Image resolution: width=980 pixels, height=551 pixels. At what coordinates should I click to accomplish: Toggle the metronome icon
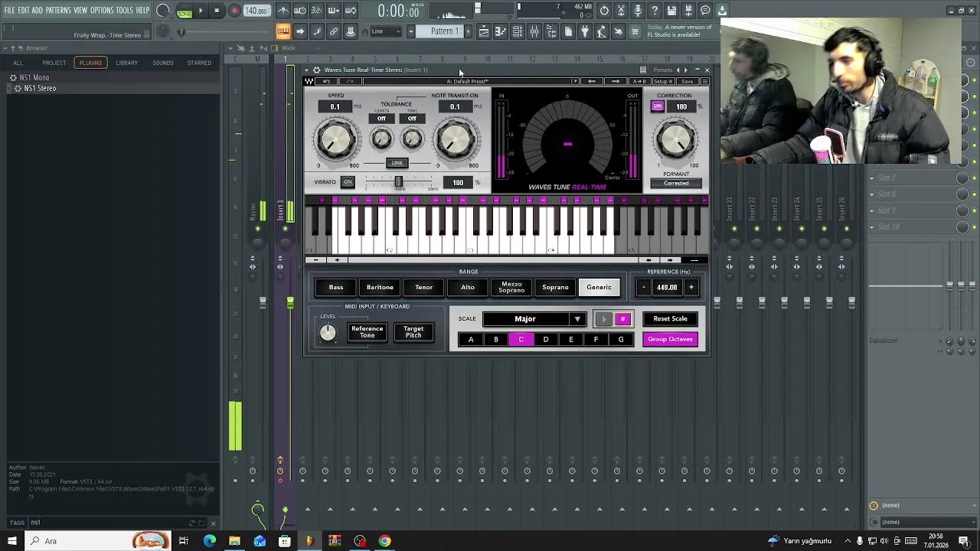click(x=283, y=11)
